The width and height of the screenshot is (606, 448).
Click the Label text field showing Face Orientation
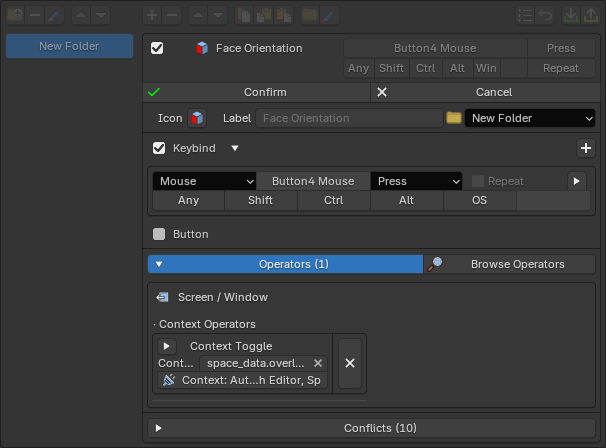(349, 118)
